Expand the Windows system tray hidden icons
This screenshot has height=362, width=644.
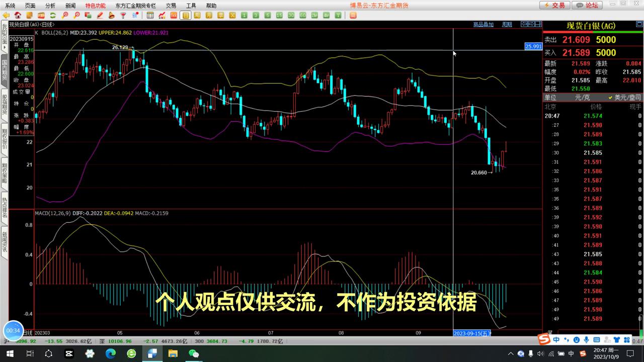click(511, 353)
